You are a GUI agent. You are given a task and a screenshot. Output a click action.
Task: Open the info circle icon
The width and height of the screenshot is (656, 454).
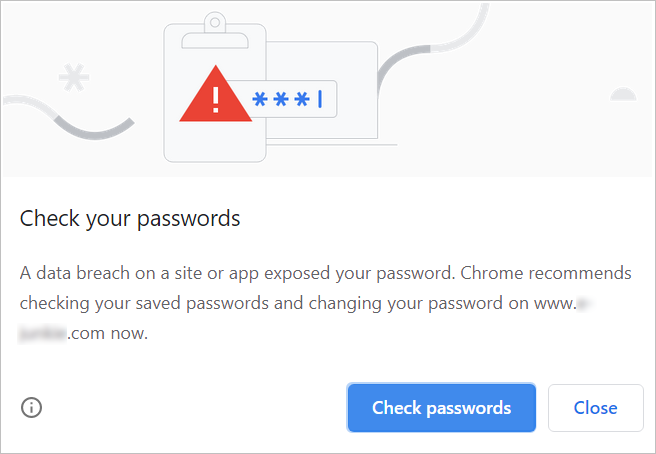point(32,407)
